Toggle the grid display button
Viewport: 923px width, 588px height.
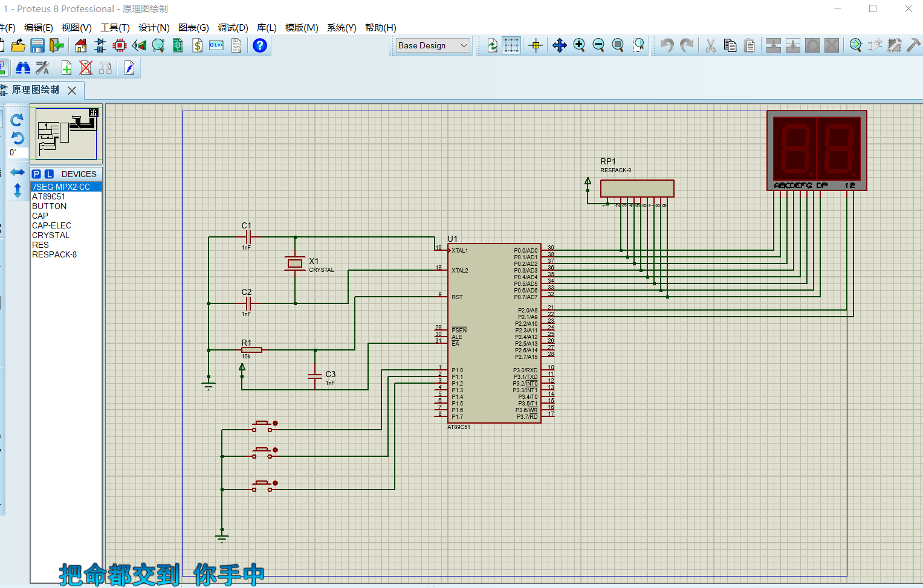511,45
